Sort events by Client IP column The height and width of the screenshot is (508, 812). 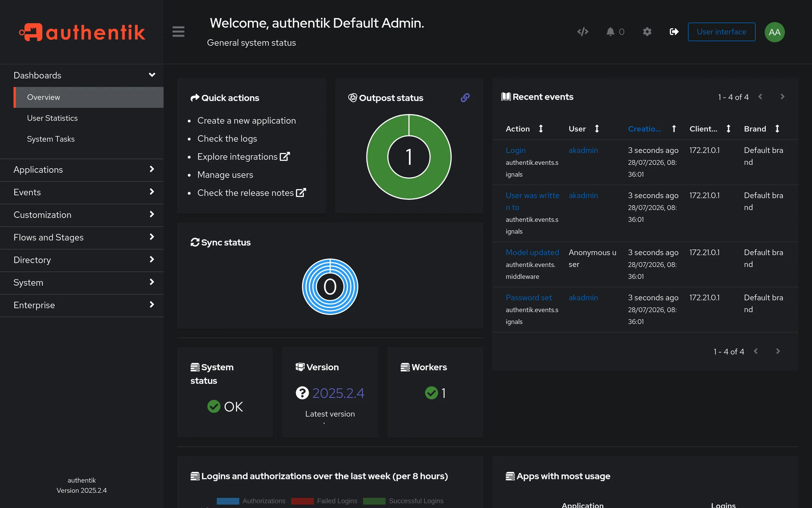click(x=728, y=129)
